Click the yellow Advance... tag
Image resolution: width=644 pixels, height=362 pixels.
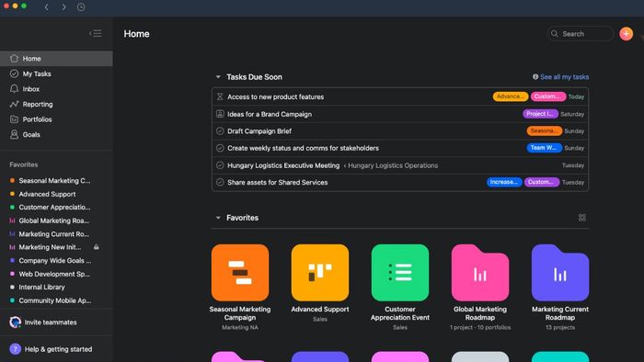[511, 96]
